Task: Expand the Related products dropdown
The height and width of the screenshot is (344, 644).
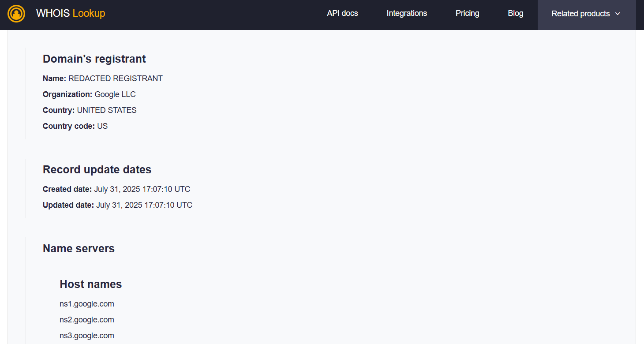Action: click(587, 15)
